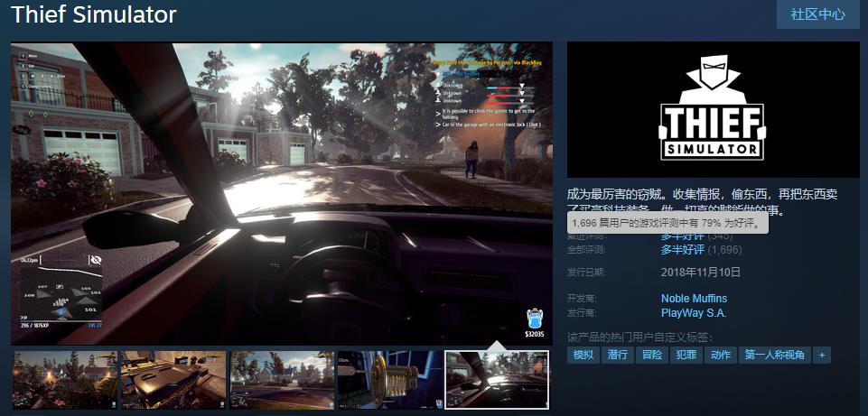The height and width of the screenshot is (416, 868).
Task: Click the backpack icon above $32035
Action: 534,319
